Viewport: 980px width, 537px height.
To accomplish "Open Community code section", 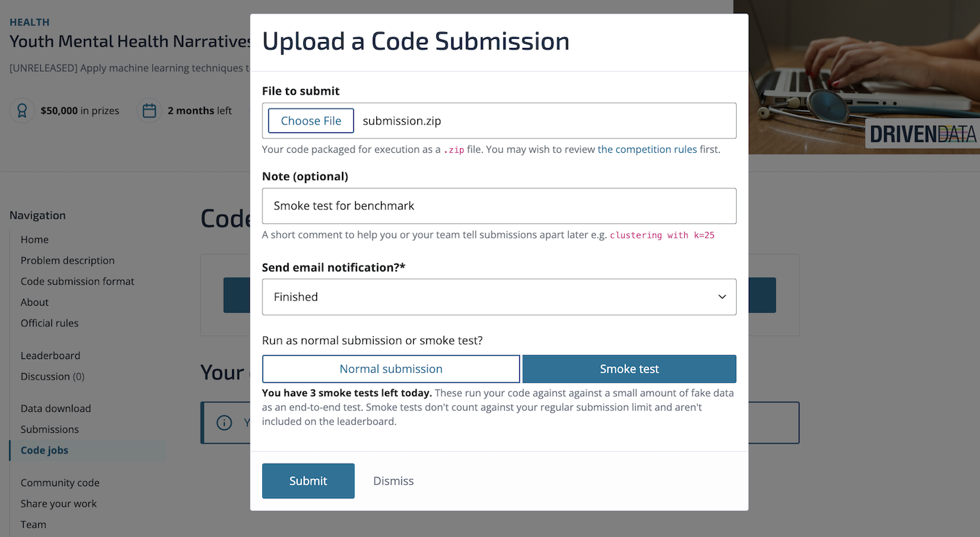I will (x=60, y=483).
